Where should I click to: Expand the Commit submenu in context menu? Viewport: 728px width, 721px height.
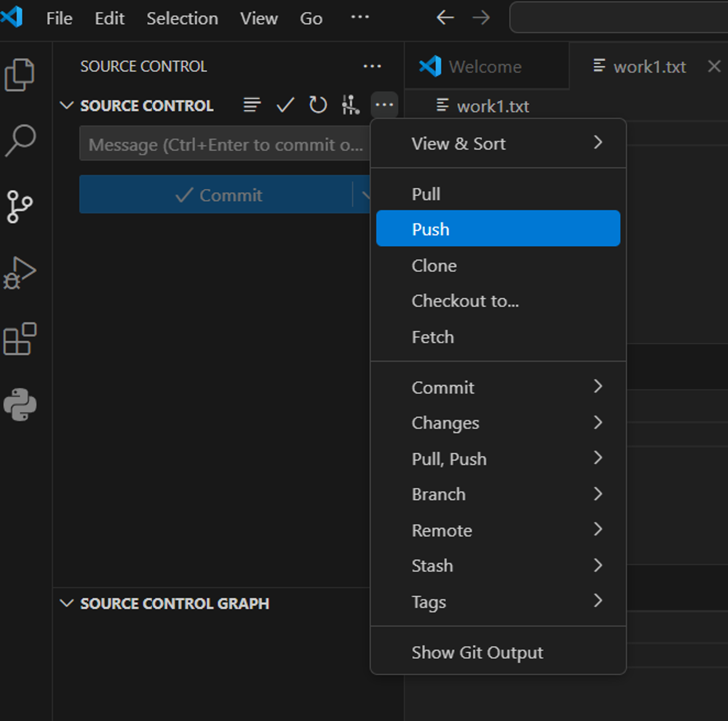498,387
